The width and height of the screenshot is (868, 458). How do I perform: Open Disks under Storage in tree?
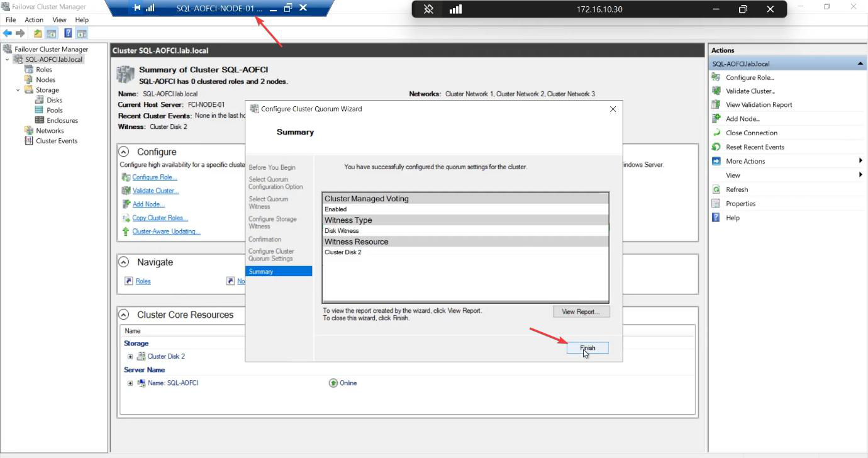click(x=54, y=100)
